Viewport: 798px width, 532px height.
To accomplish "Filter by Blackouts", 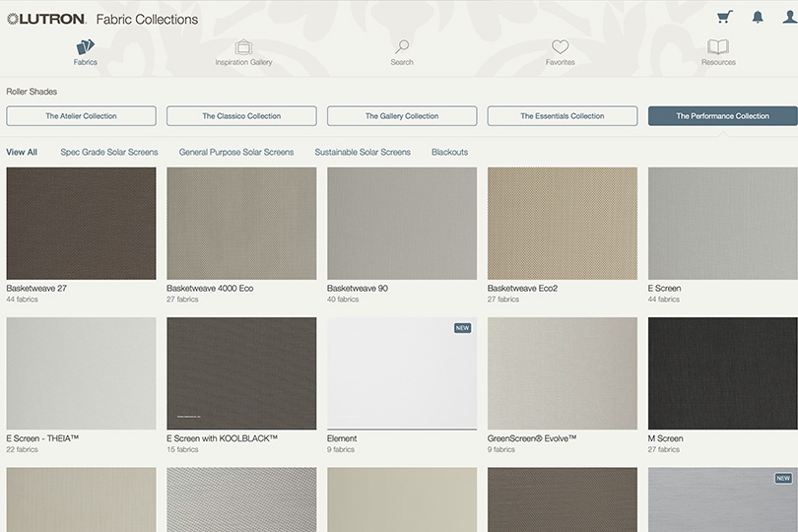I will (x=449, y=153).
